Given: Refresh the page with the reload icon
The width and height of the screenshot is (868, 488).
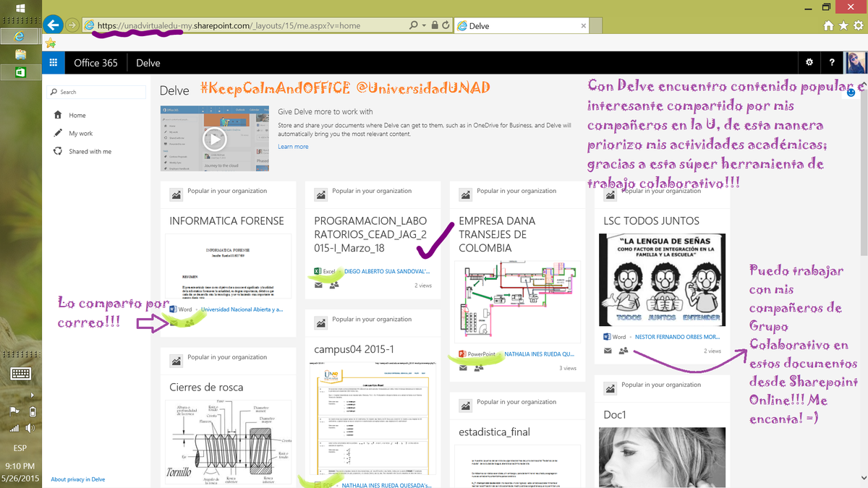Looking at the screenshot, I should tap(446, 25).
